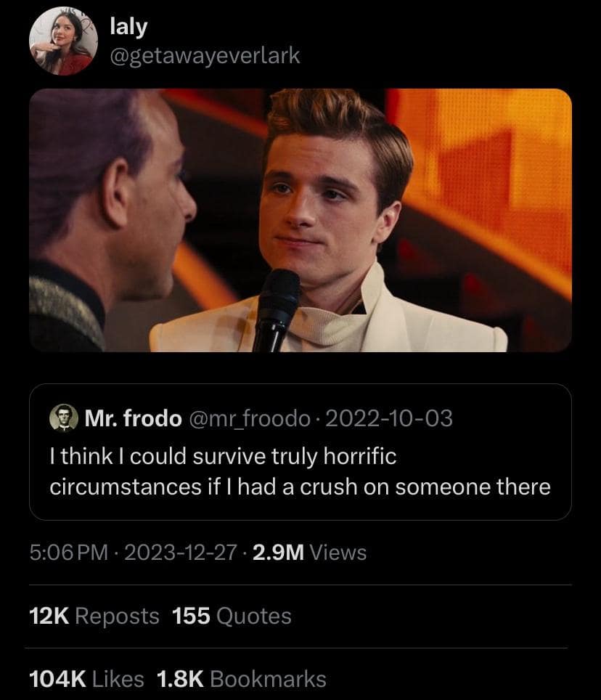Show the 12K Reposts list
601x700 pixels.
tap(94, 616)
